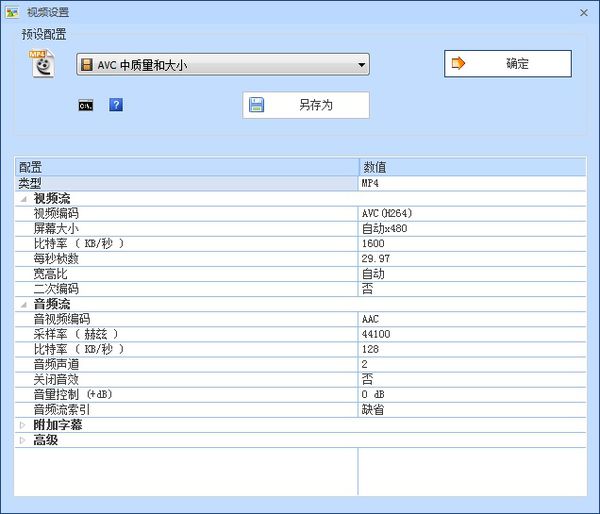Click the preset dropdown arrow
600x514 pixels.
point(361,65)
